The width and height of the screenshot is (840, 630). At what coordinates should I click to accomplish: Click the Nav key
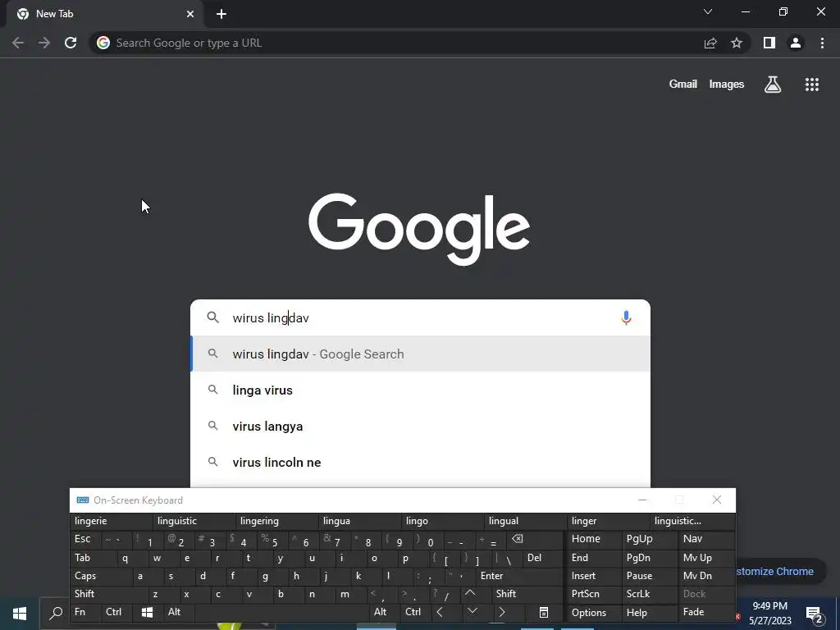[706, 539]
